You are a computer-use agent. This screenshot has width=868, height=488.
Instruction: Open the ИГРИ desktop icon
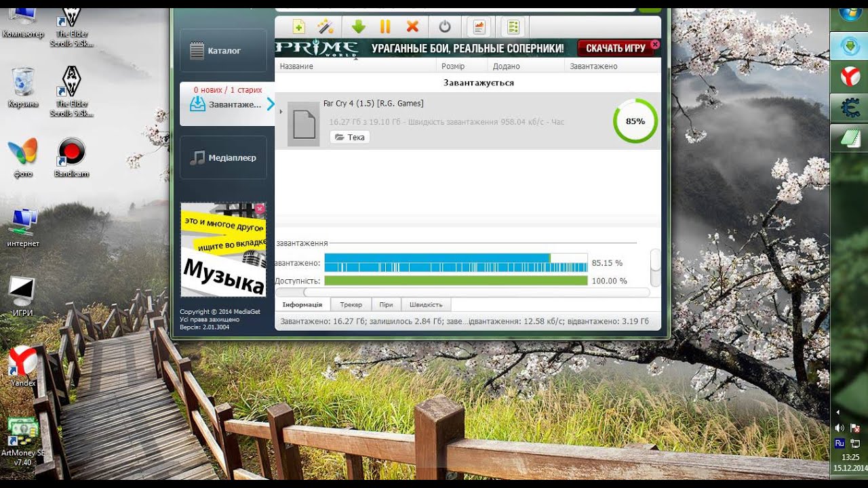click(22, 298)
